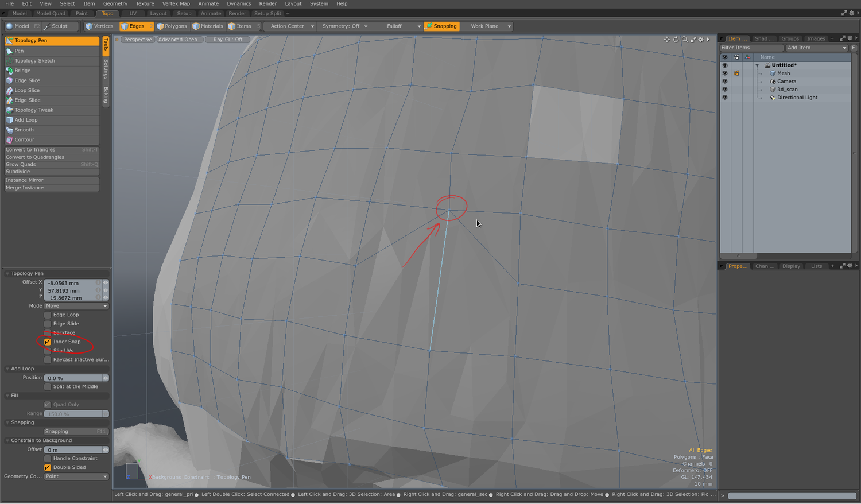The width and height of the screenshot is (861, 504).
Task: Activate the Smooth tool
Action: pos(24,130)
